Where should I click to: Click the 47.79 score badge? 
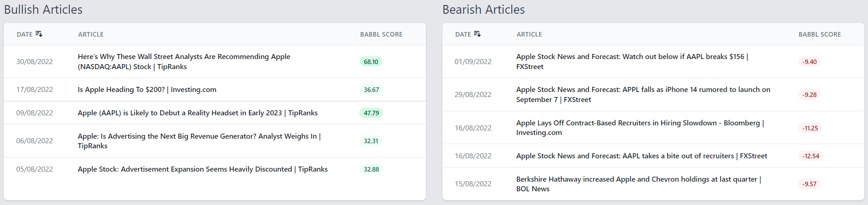pos(371,113)
